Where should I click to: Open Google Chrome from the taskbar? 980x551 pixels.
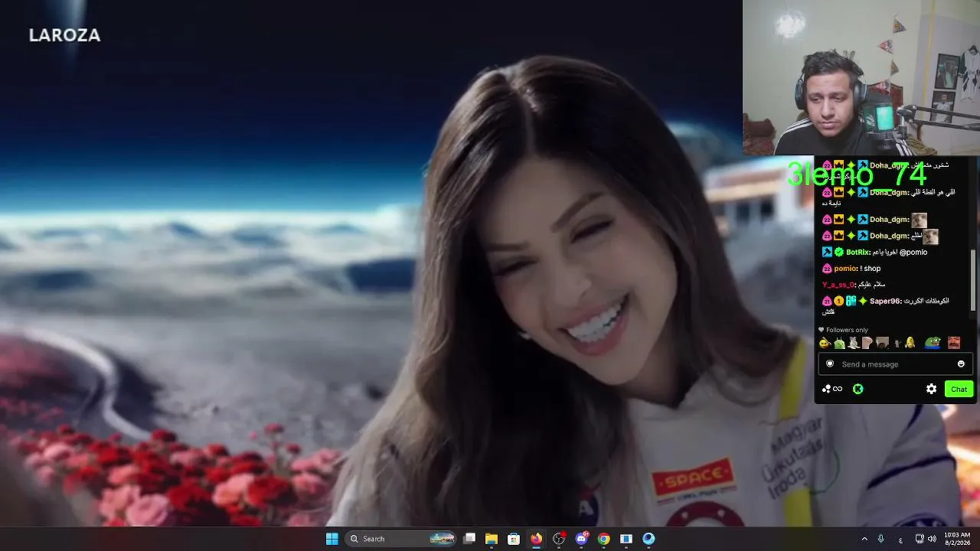pos(604,539)
